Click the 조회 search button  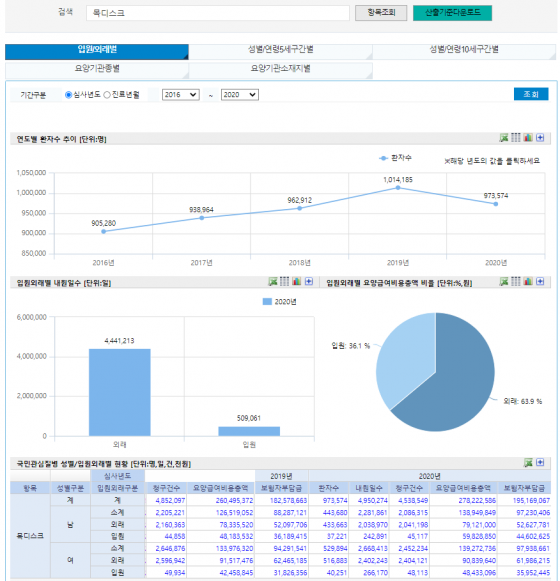click(531, 94)
